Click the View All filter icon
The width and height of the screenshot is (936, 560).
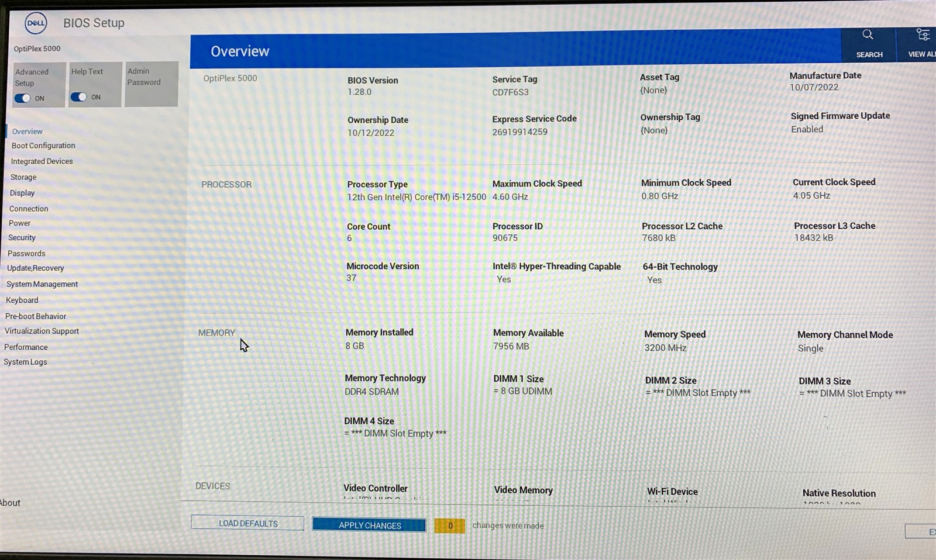pyautogui.click(x=923, y=35)
